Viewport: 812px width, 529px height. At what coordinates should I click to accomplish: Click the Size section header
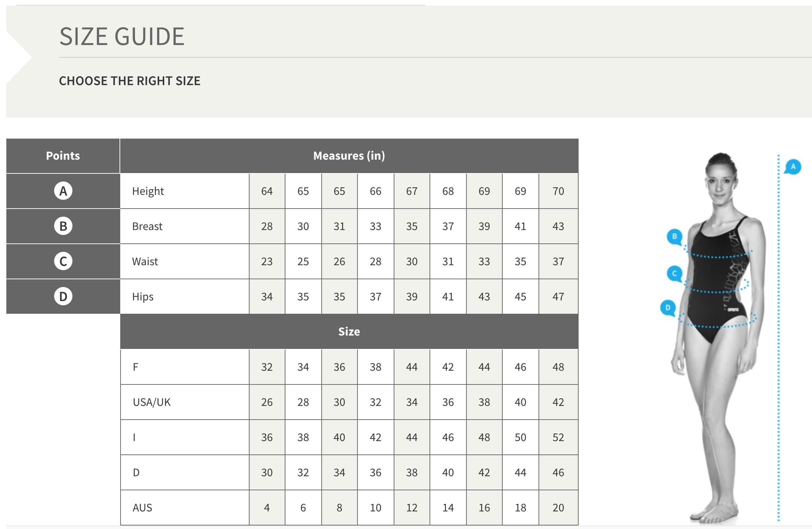349,332
